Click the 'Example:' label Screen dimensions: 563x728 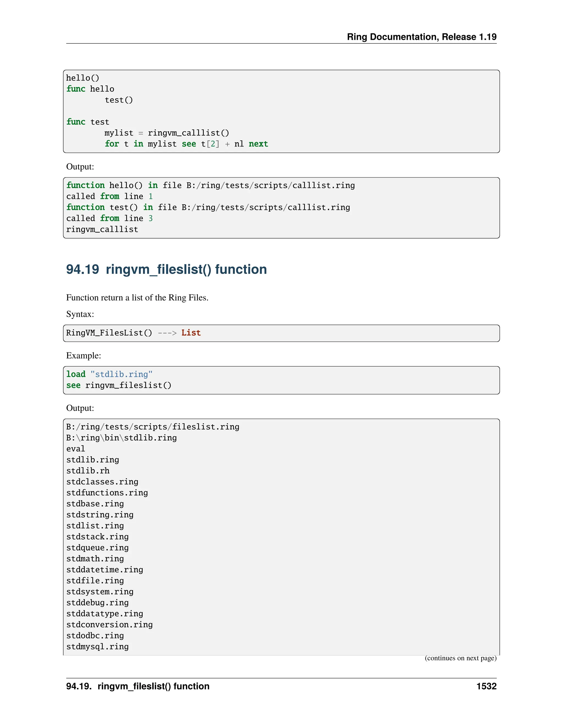(83, 355)
